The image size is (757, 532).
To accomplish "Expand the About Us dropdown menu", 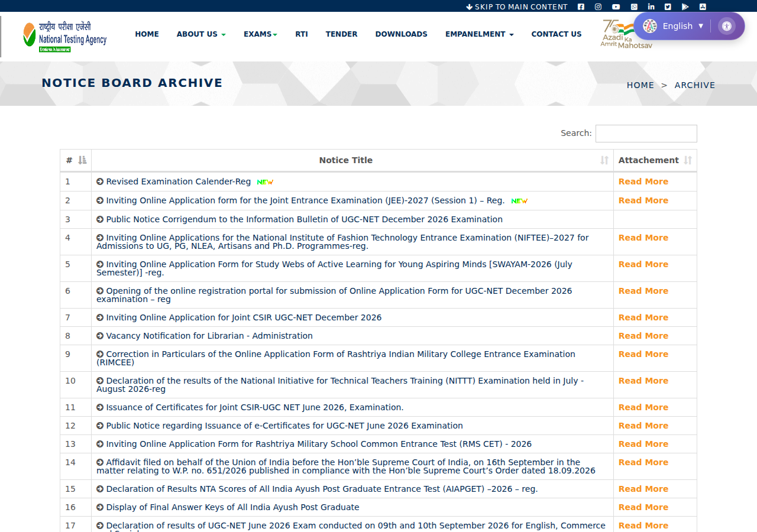I will [x=201, y=34].
